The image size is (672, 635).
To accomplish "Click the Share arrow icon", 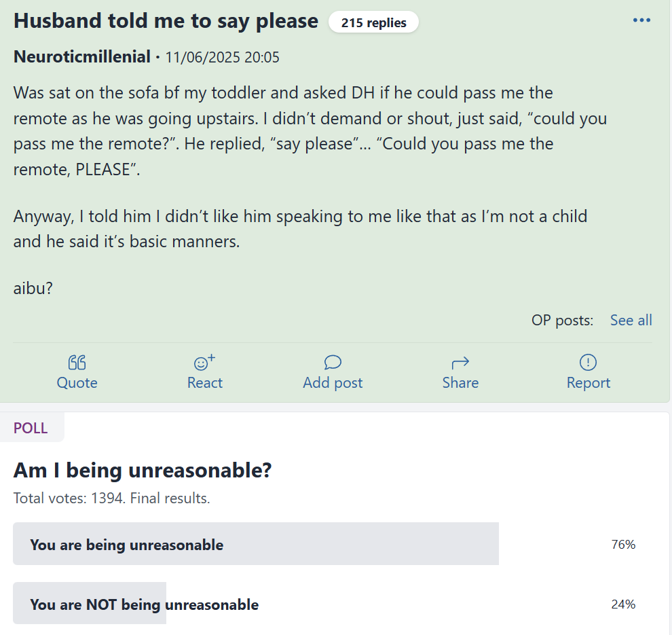I will coord(460,363).
